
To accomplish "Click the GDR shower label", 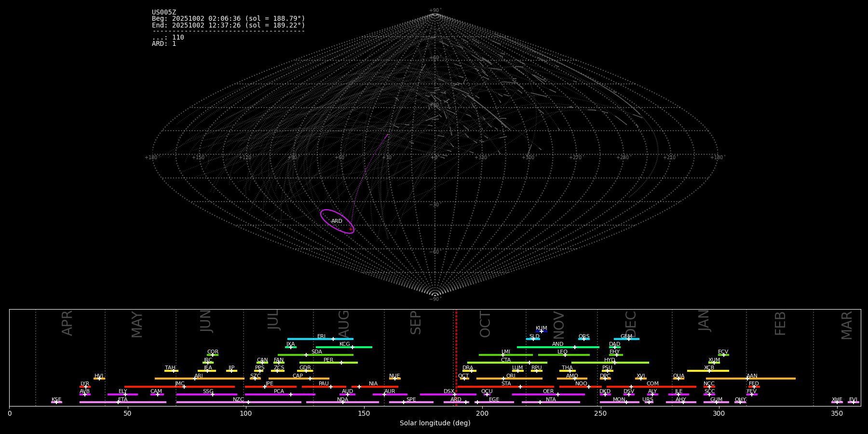I will (305, 368).
